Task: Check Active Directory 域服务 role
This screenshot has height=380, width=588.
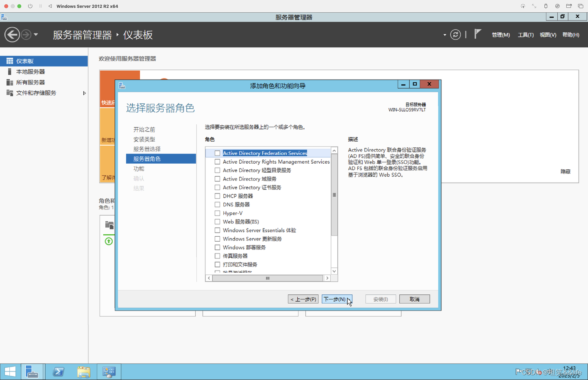Action: [217, 179]
